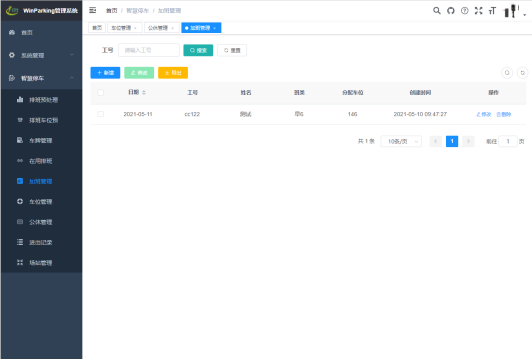Focus the 工号 search input field
Viewport: 532px width, 360px height.
(149, 50)
